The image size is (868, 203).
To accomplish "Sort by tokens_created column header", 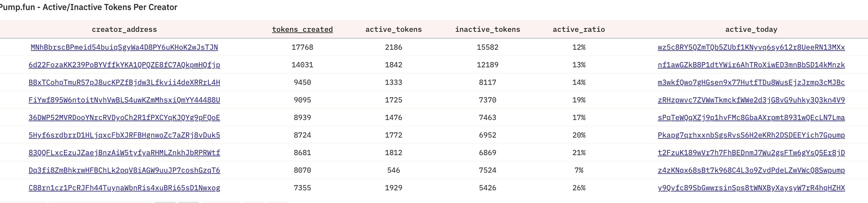I will pyautogui.click(x=302, y=30).
